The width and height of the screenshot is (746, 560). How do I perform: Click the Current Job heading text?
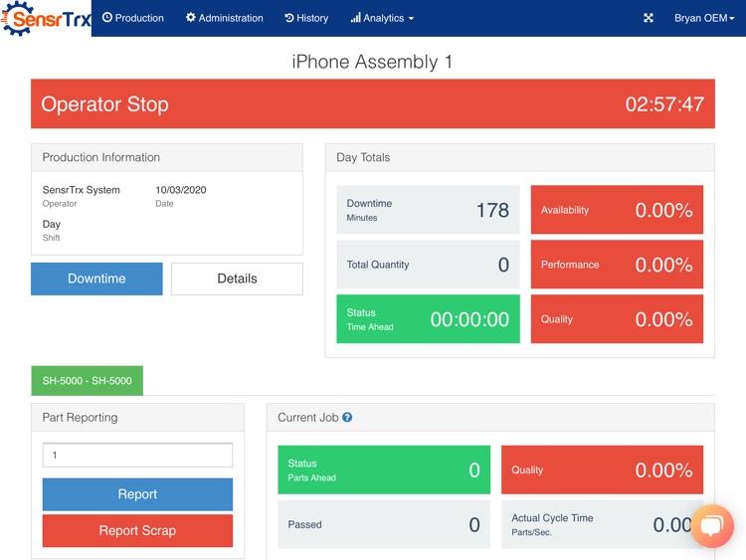pyautogui.click(x=307, y=417)
